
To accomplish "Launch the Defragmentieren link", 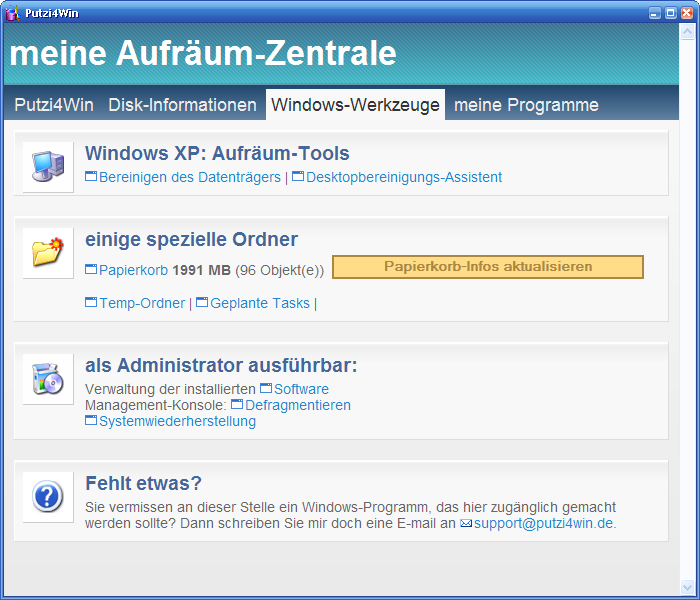I will (x=291, y=405).
